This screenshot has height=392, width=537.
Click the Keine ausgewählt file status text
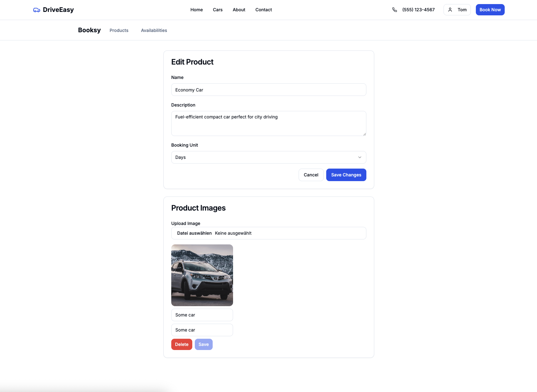233,233
